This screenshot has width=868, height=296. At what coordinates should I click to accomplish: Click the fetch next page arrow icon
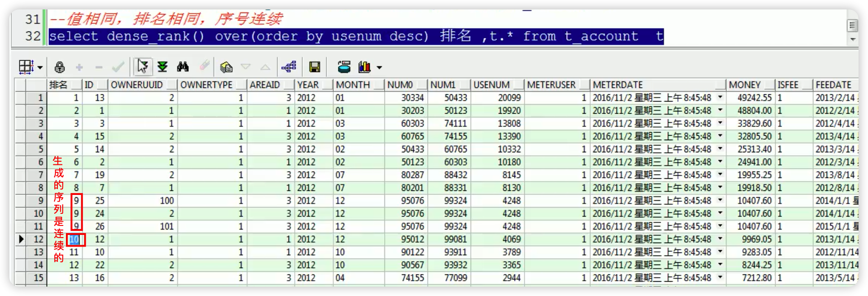pos(143,67)
